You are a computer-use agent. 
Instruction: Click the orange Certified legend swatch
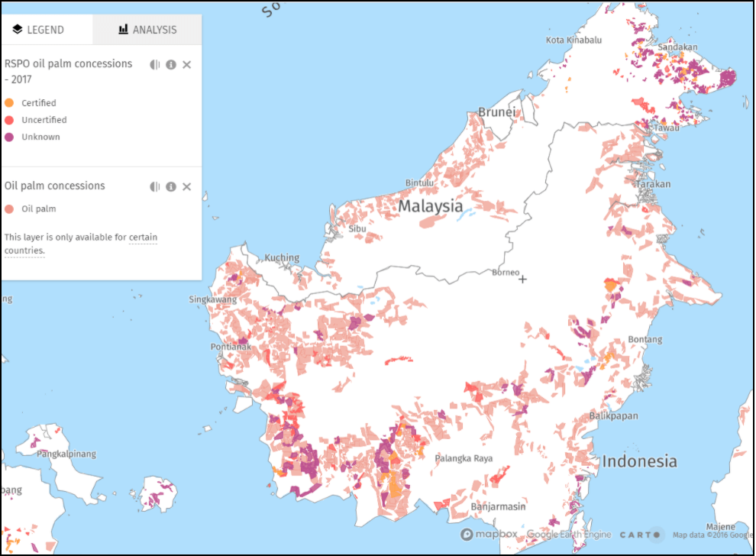pos(9,103)
